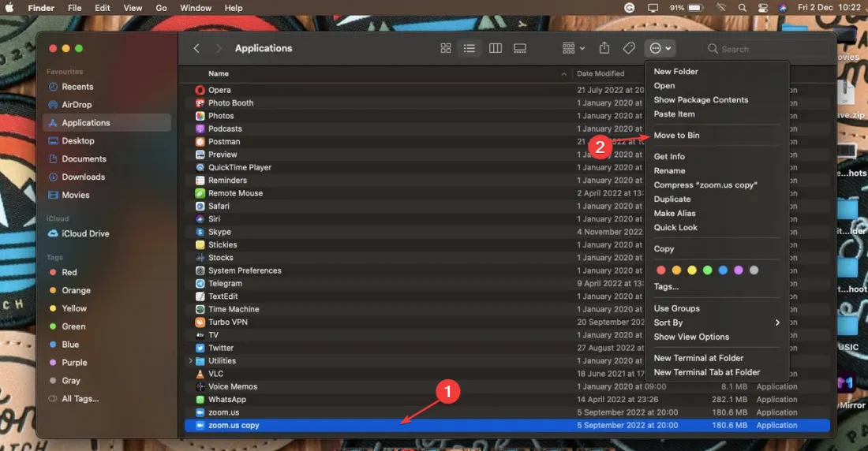
Task: Choose Compress "zoom.us copy"
Action: [705, 184]
